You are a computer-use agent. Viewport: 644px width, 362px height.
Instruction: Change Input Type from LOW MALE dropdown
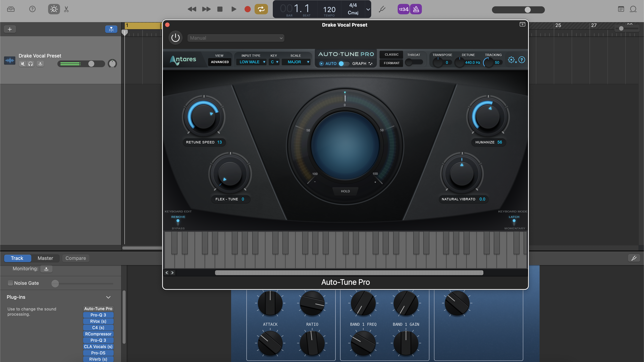point(251,62)
